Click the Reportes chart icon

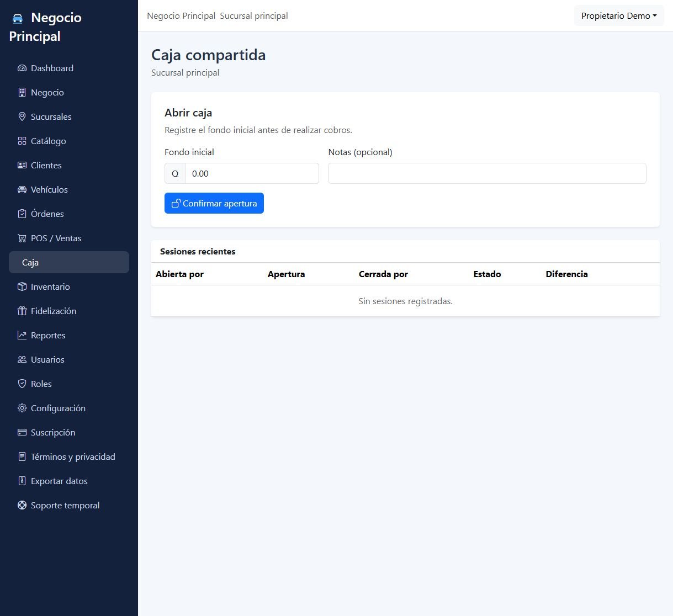pyautogui.click(x=22, y=336)
